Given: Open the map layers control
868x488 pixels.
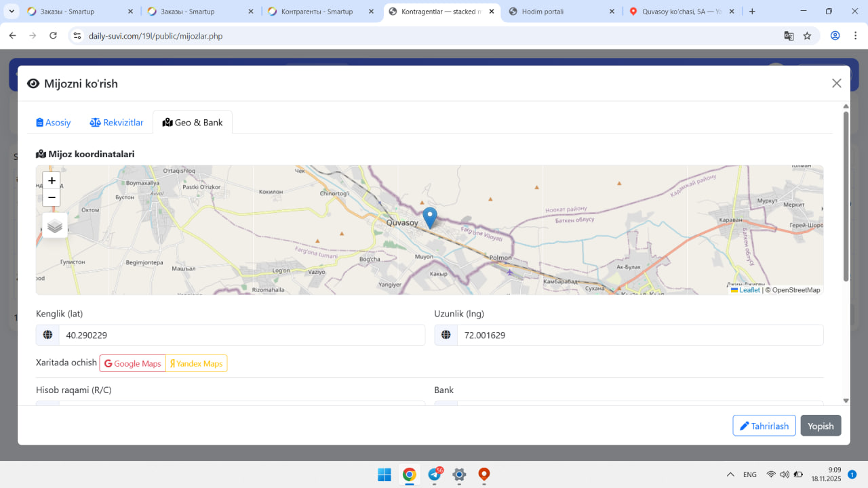Looking at the screenshot, I should click(55, 226).
